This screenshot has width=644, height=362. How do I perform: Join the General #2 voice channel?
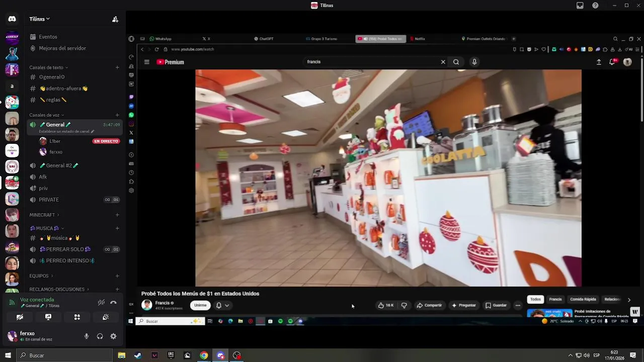tap(74, 165)
